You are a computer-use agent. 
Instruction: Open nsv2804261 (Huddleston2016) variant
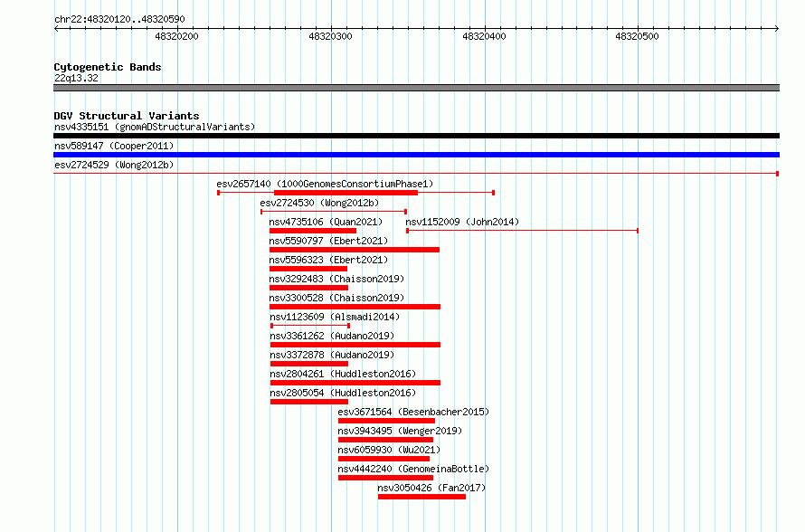(x=343, y=374)
